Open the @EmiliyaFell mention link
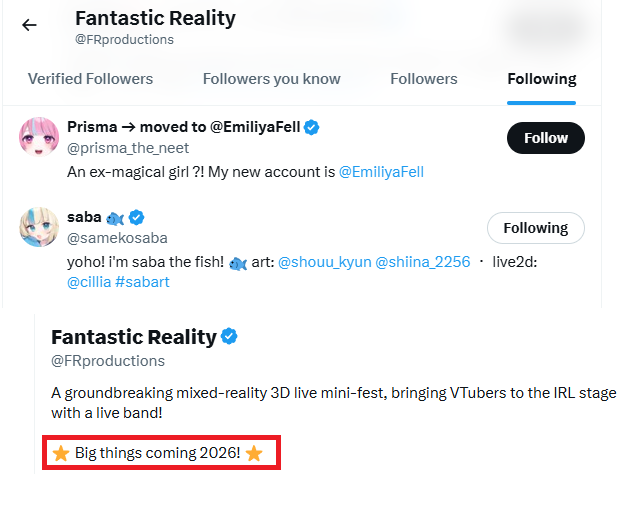 click(381, 172)
